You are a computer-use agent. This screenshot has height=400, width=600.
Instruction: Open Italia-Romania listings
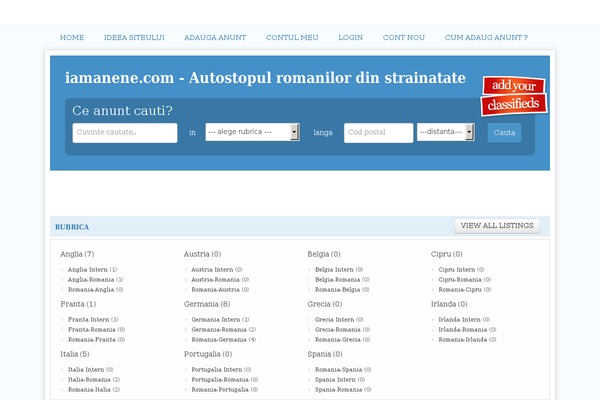pos(94,379)
